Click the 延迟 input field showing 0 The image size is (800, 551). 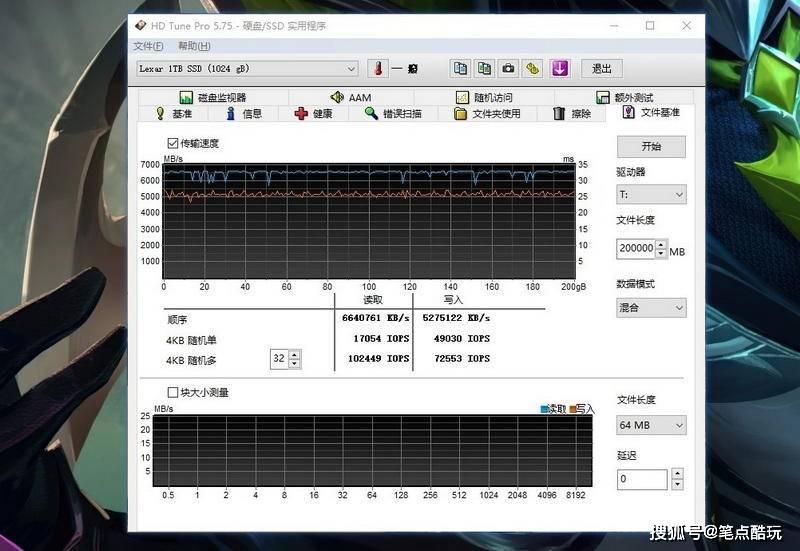point(642,479)
